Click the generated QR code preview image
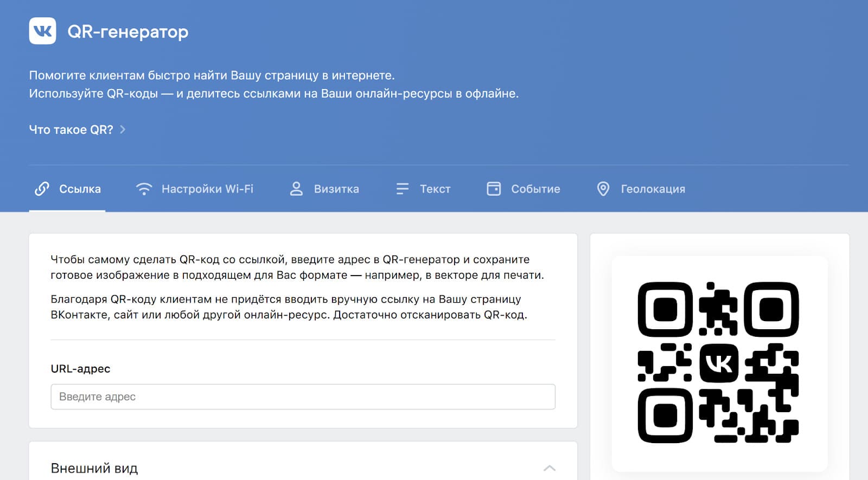This screenshot has width=868, height=480. click(718, 362)
